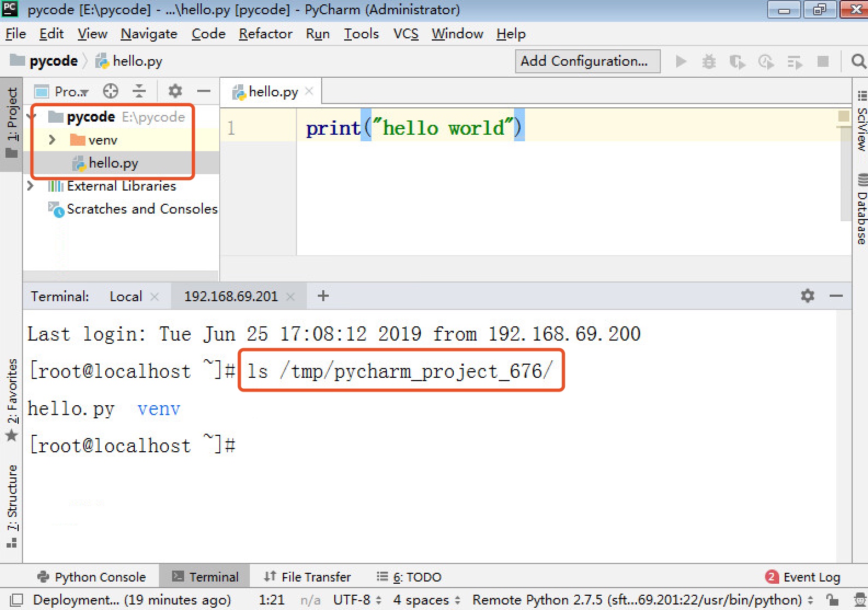This screenshot has width=868, height=610.
Task: Open Terminal panel settings gear
Action: pos(807,296)
